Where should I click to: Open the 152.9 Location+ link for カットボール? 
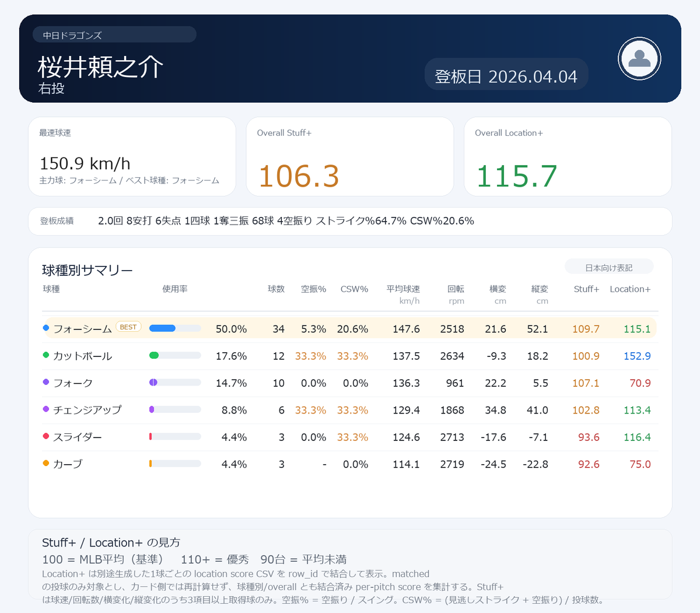(639, 355)
